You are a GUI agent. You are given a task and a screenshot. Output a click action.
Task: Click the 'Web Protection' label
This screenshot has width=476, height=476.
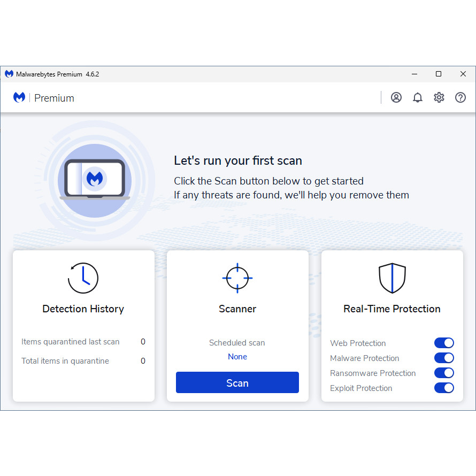pyautogui.click(x=358, y=343)
